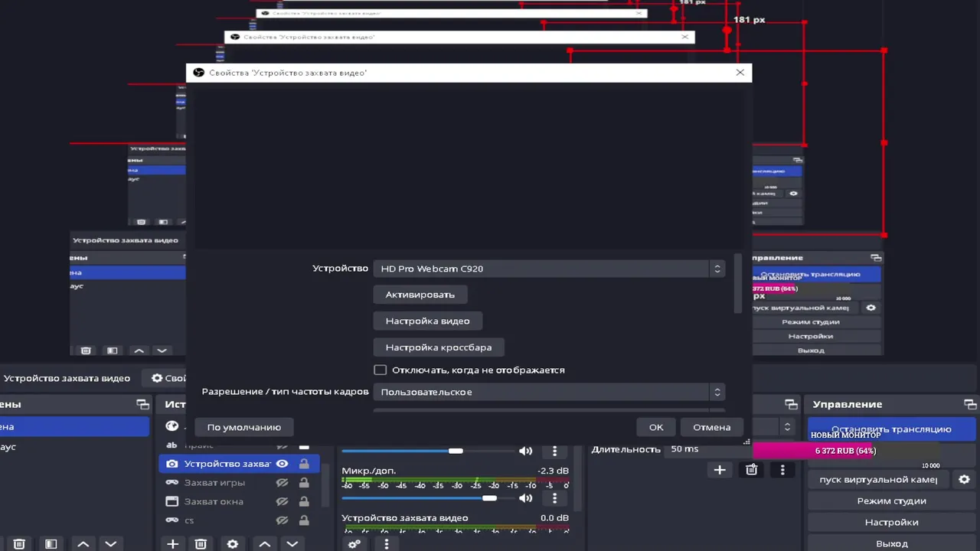Click the gamepad icon beside the cs source
Image resolution: width=980 pixels, height=551 pixels.
click(x=172, y=520)
